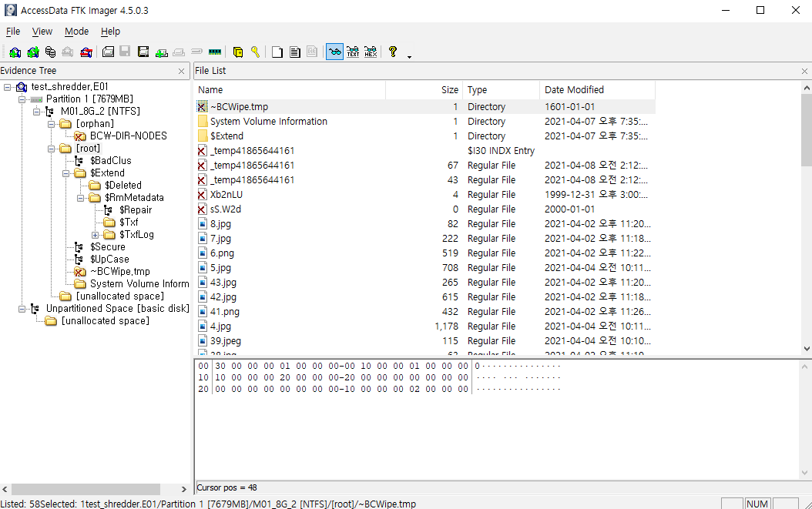Image resolution: width=812 pixels, height=509 pixels.
Task: Click Evidence Tree scroll right arrow
Action: coord(184,489)
